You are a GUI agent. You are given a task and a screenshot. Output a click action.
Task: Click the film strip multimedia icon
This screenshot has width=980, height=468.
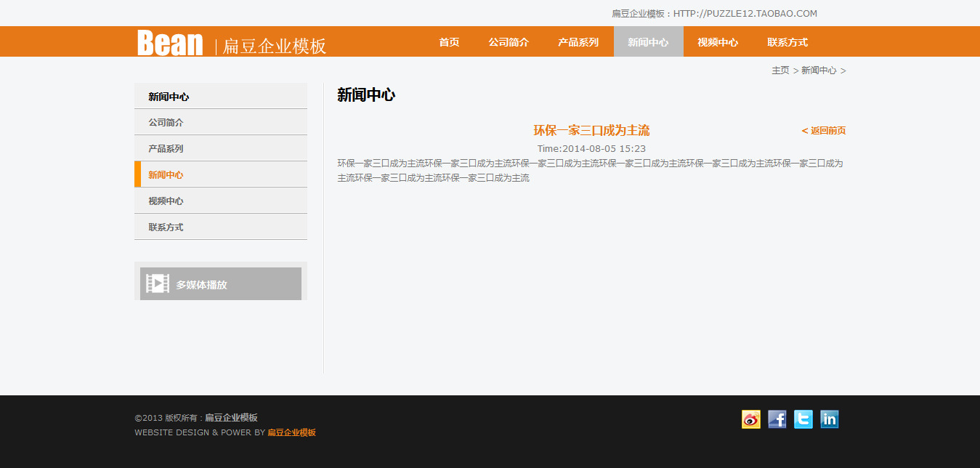157,284
